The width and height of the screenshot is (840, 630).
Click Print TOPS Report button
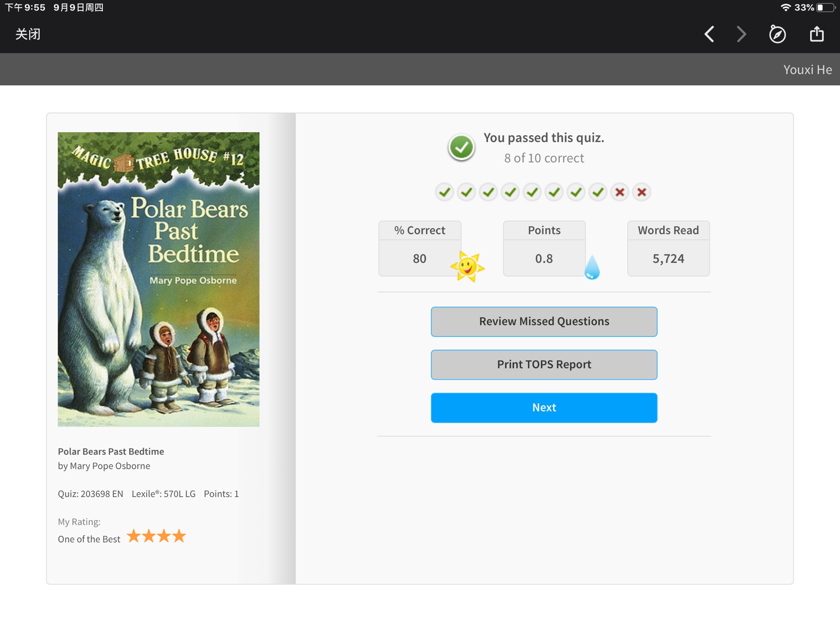544,364
